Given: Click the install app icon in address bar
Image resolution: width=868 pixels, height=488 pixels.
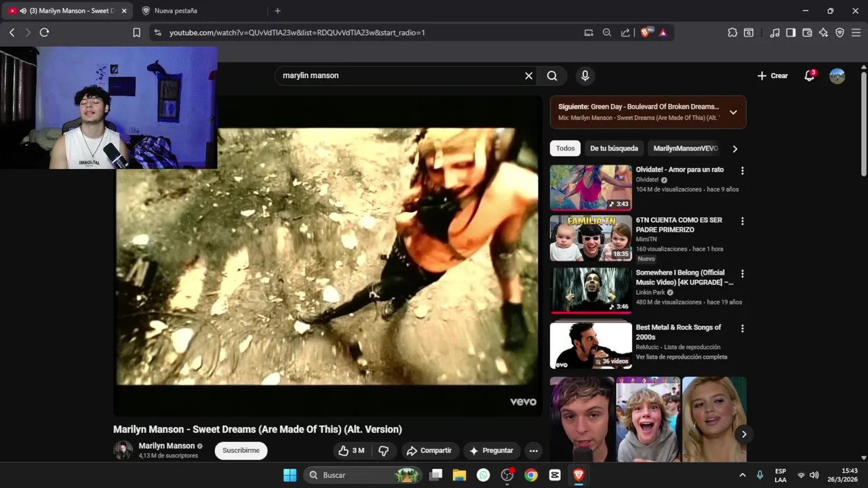Looking at the screenshot, I should coord(589,33).
